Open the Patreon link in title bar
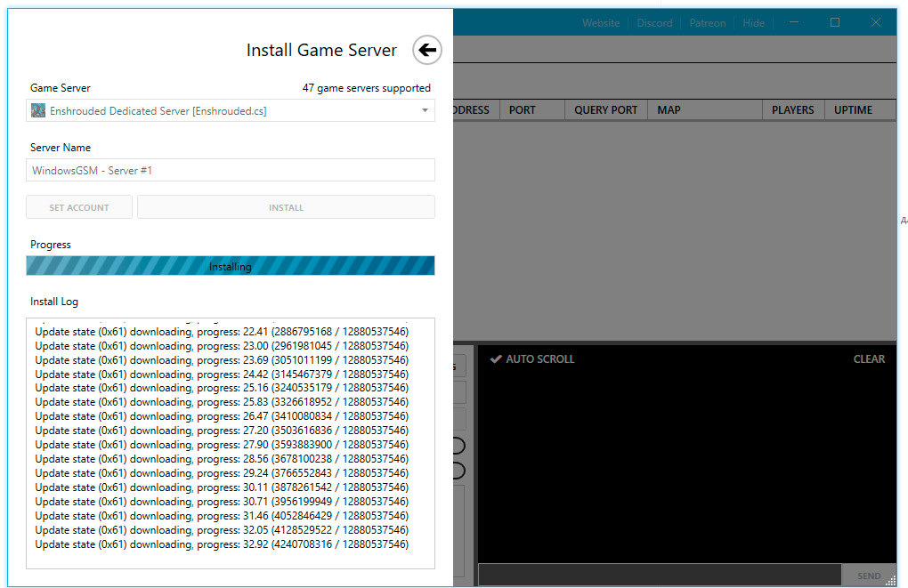The height and width of the screenshot is (588, 908). click(x=707, y=23)
